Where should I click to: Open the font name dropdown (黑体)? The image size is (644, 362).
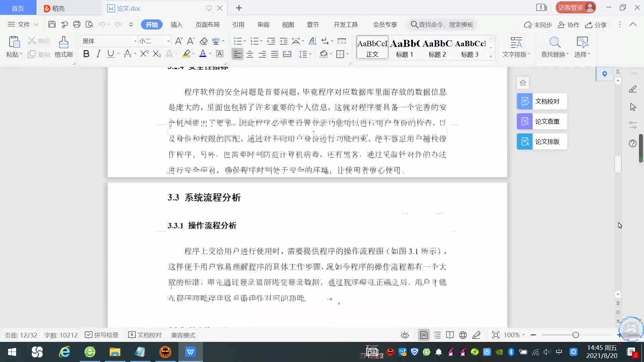135,41
